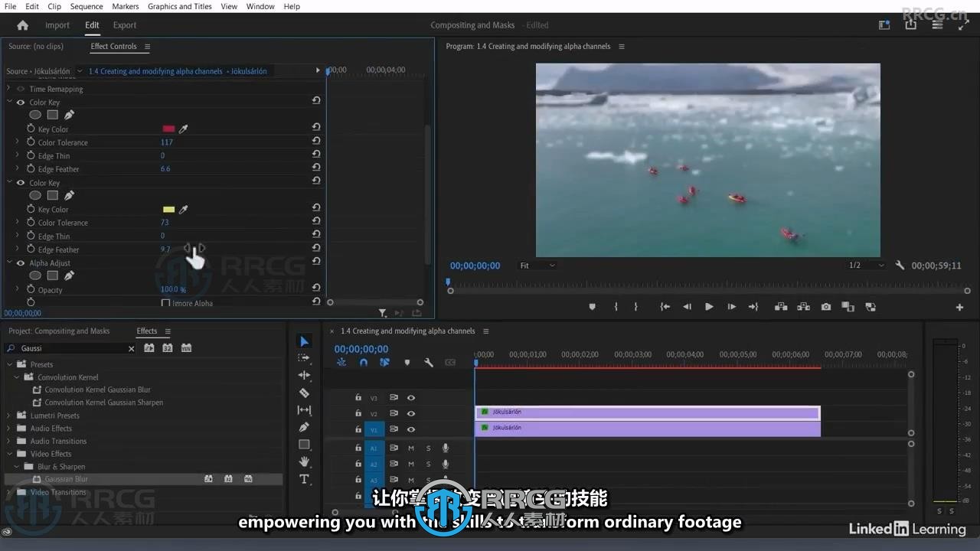Toggle Linked Selection in Timeline

[x=384, y=363]
